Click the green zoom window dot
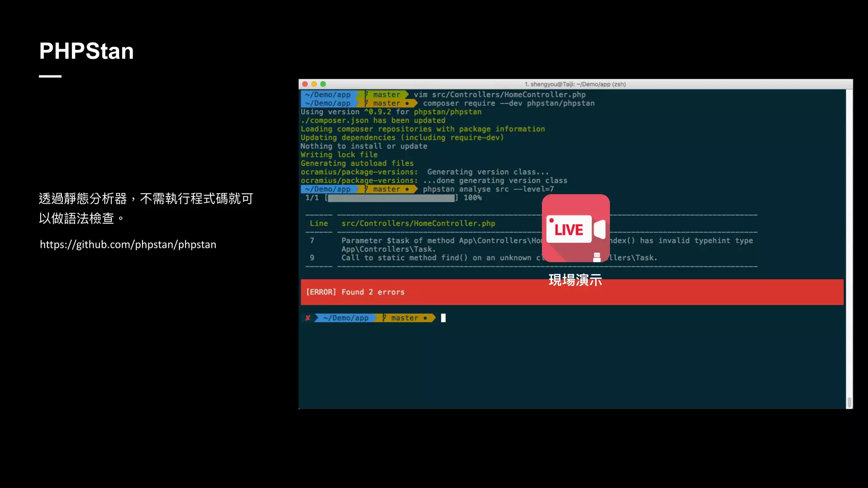This screenshot has width=868, height=488. [x=323, y=84]
